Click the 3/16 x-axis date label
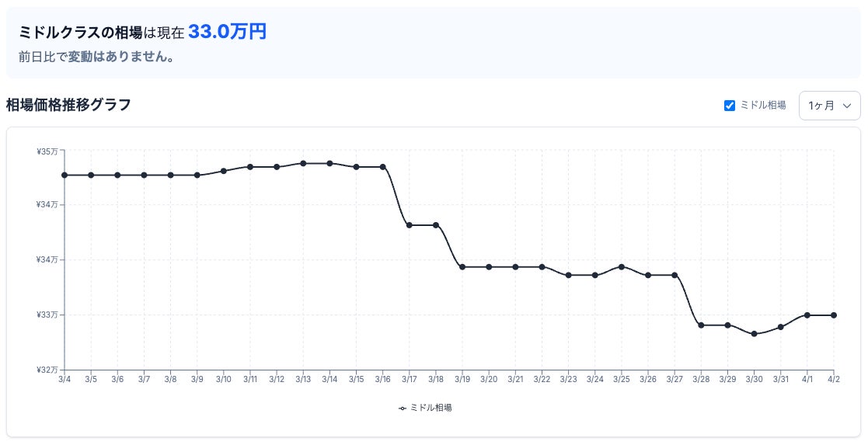 tap(382, 380)
